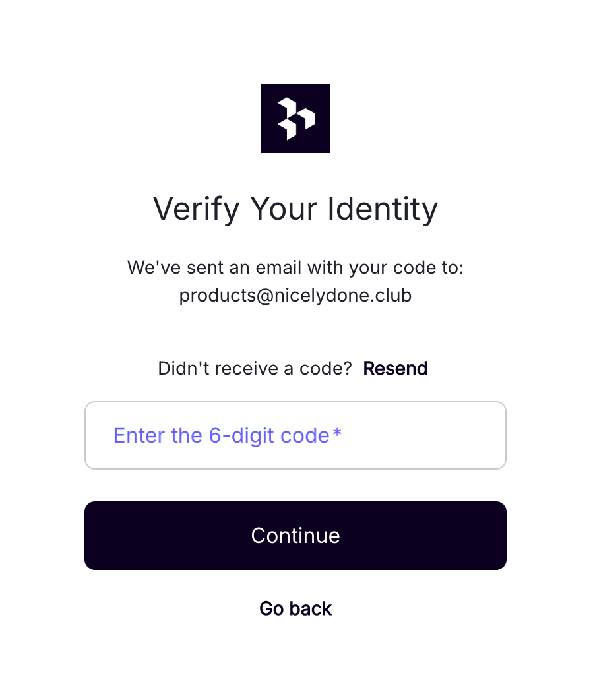591x700 pixels.
Task: Select the "Enter the 6-digit code" placeholder text
Action: click(222, 435)
